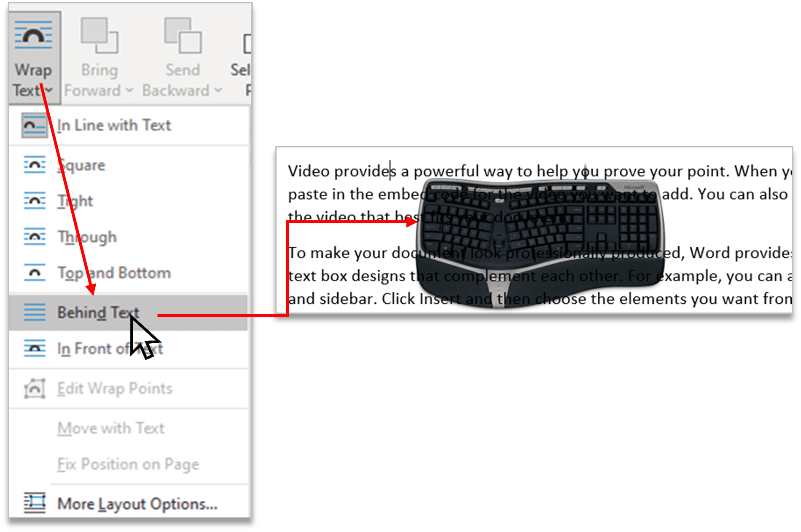Enable Move with Text positioning
Image resolution: width=801 pixels, height=532 pixels.
coord(111,428)
